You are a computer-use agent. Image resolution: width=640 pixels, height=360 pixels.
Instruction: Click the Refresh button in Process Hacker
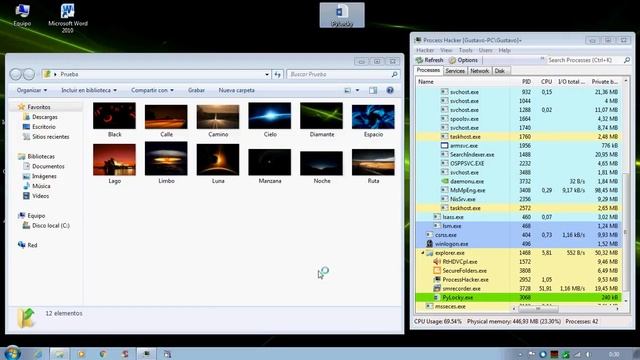pos(429,60)
